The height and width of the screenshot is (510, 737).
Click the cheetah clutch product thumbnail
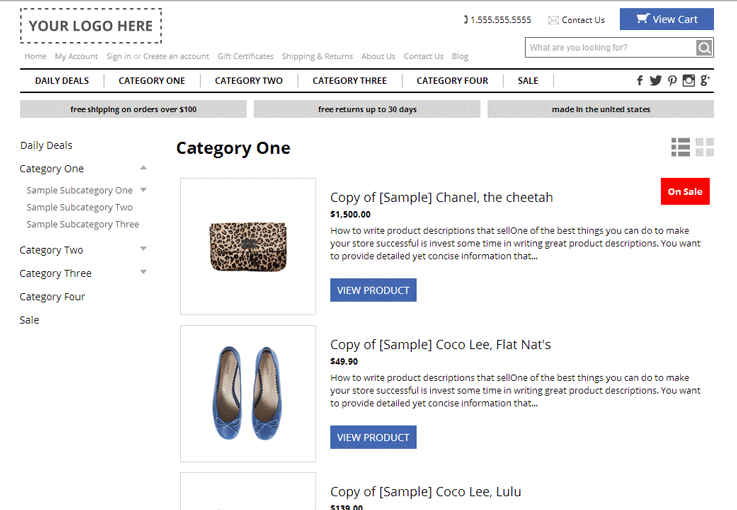point(248,246)
